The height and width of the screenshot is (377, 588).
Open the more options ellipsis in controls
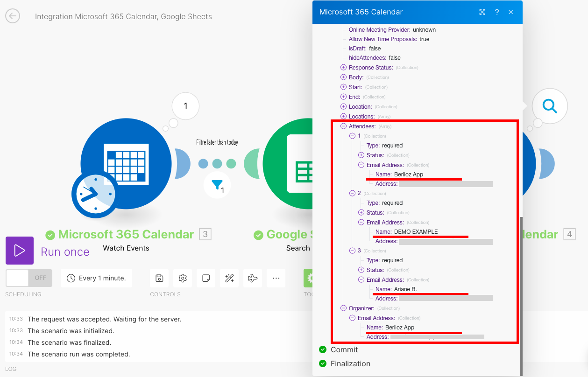(x=276, y=278)
